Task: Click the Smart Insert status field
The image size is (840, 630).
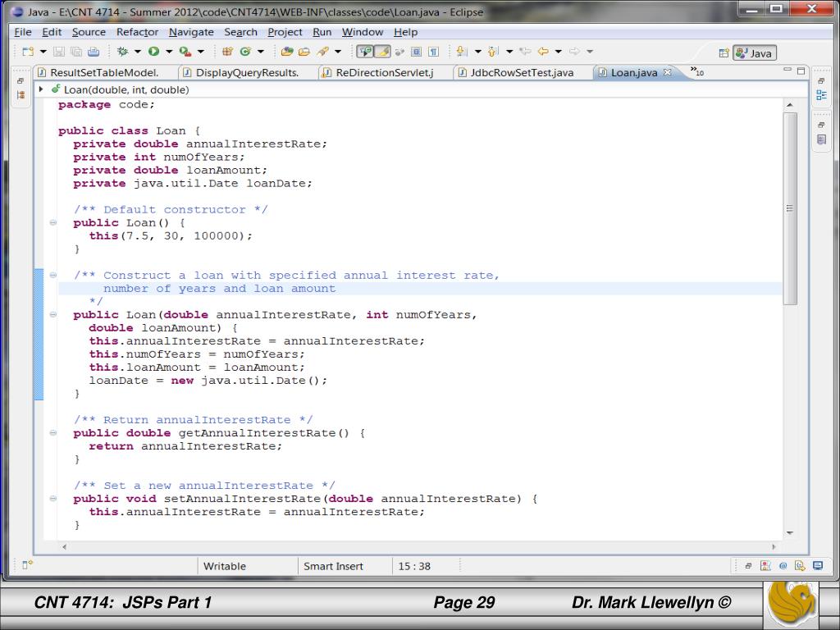Action: (333, 566)
